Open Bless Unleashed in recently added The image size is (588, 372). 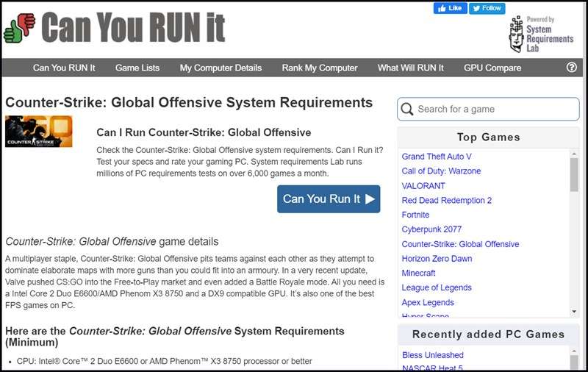(x=433, y=355)
